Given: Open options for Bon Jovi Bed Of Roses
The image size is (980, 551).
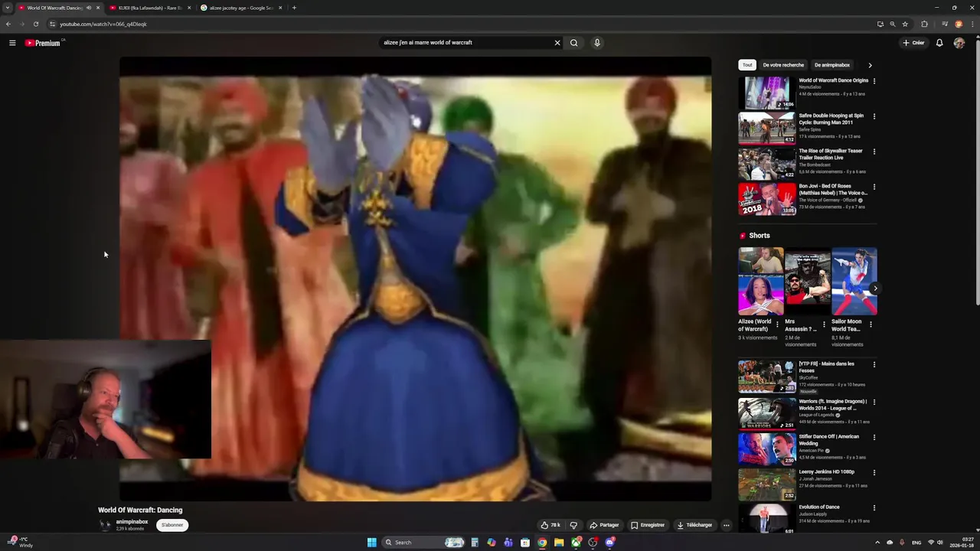Looking at the screenshot, I should click(874, 187).
